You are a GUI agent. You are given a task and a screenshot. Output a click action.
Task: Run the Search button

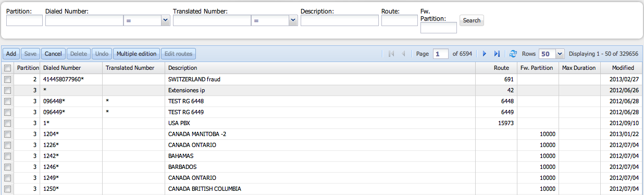point(472,20)
